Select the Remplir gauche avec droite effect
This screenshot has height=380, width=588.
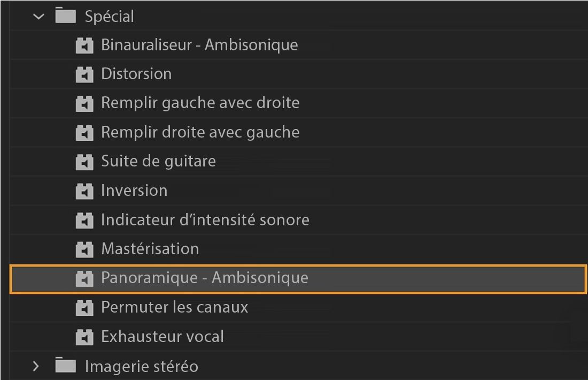point(200,103)
